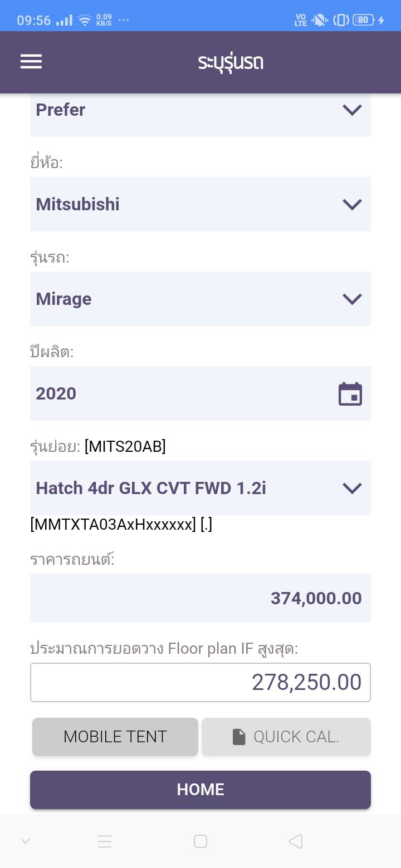
Task: Focus the Floor plan IF amount field
Action: [x=200, y=682]
